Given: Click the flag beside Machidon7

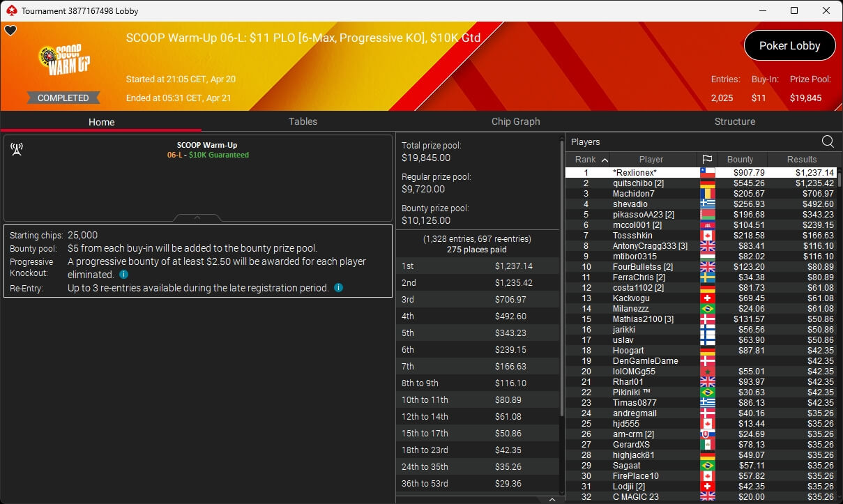Looking at the screenshot, I should click(x=707, y=194).
